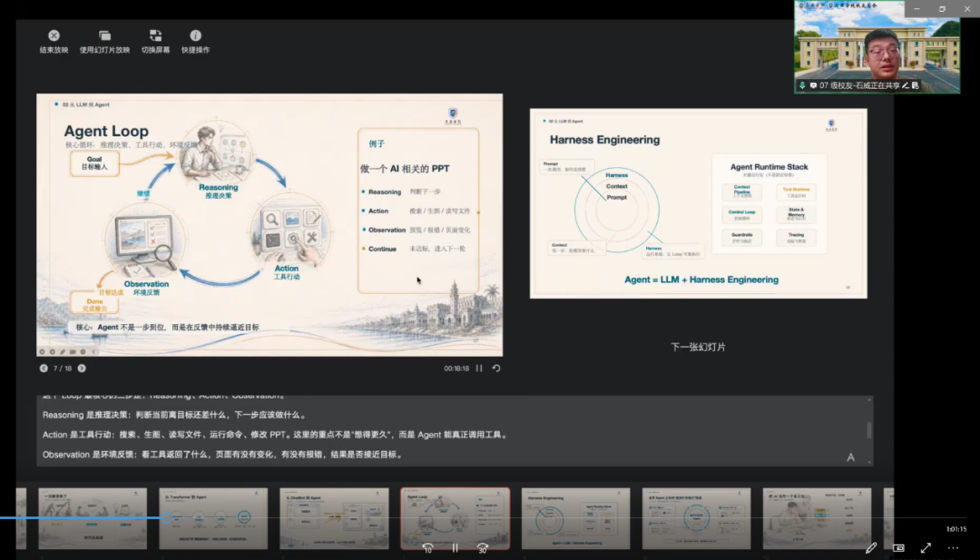Screen dimensions: 980x560
Task: Click the Action 是工具行动 notes line
Action: [276, 435]
